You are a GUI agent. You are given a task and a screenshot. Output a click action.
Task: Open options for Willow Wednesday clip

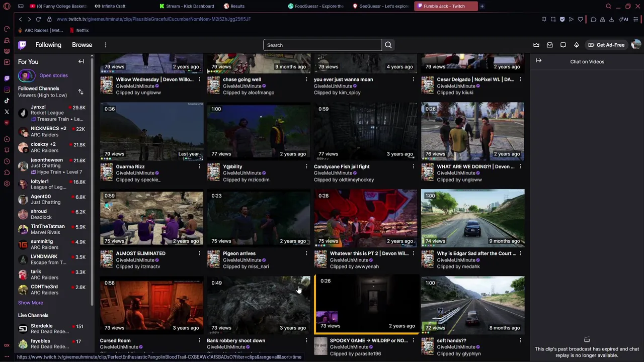click(x=199, y=79)
